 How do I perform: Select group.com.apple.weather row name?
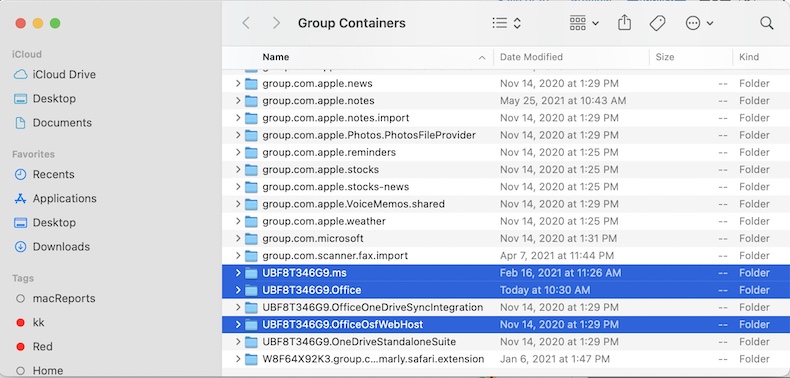coord(324,221)
